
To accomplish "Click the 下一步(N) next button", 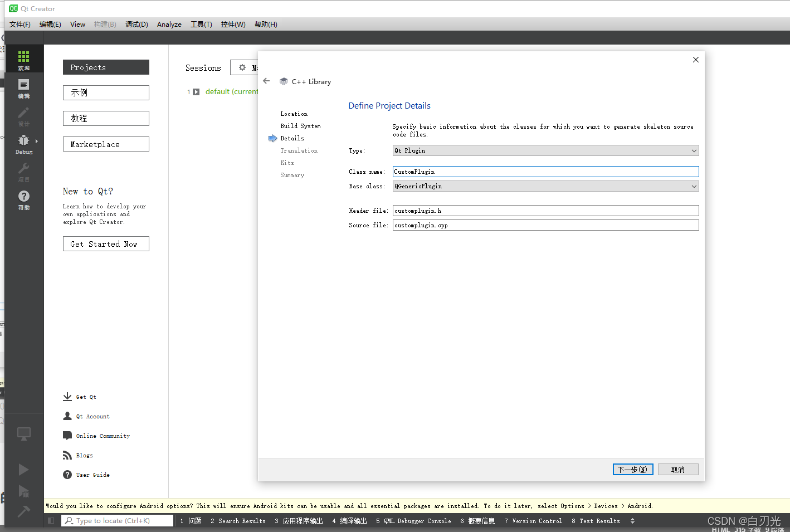I will pyautogui.click(x=633, y=470).
